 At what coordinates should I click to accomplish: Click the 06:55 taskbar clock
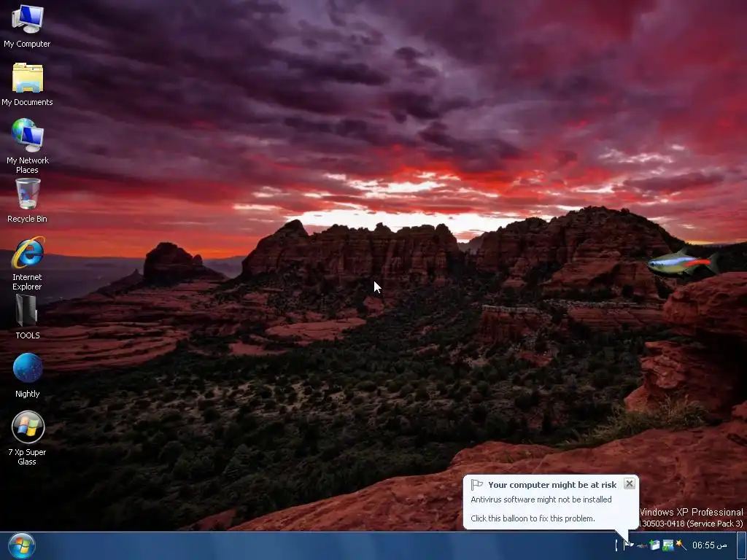(709, 545)
